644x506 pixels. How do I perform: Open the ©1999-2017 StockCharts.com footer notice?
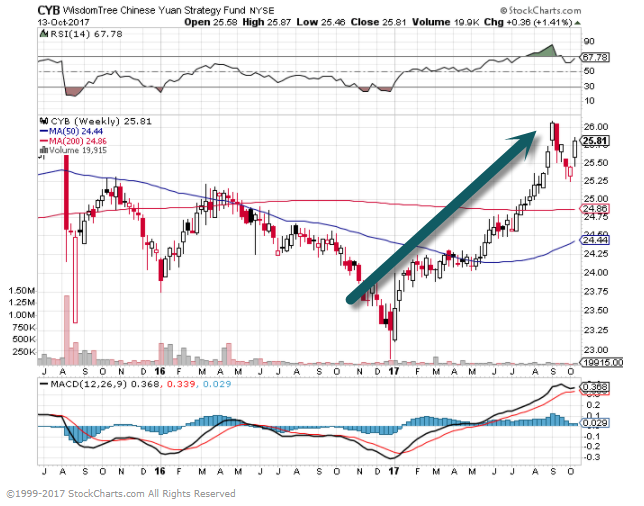(x=121, y=493)
